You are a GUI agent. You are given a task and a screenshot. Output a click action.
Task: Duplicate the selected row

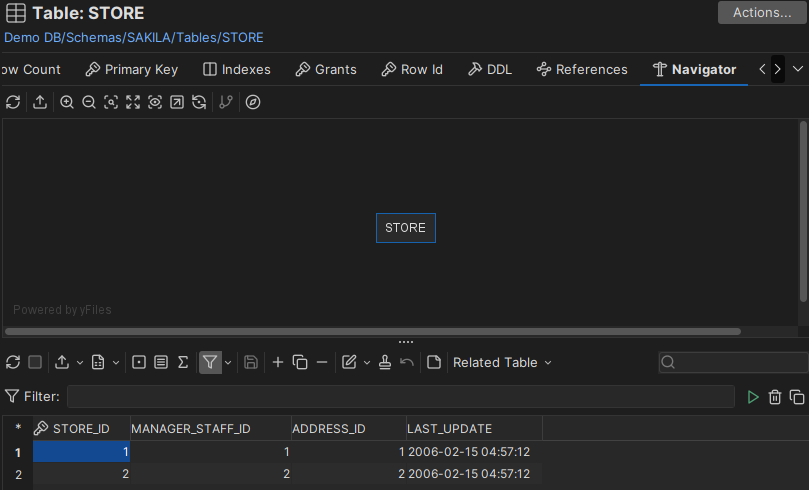coord(300,363)
